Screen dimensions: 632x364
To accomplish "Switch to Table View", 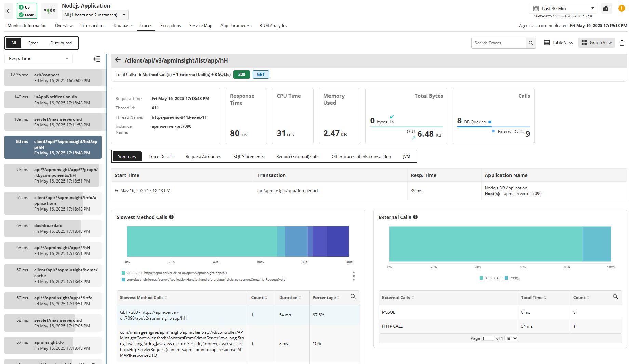I will click(x=559, y=43).
